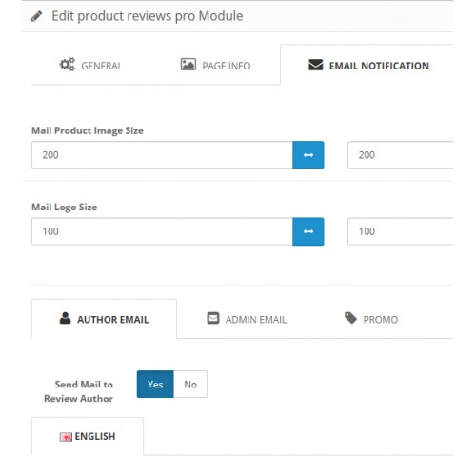Click the English language flag icon
The height and width of the screenshot is (476, 476).
coord(66,437)
